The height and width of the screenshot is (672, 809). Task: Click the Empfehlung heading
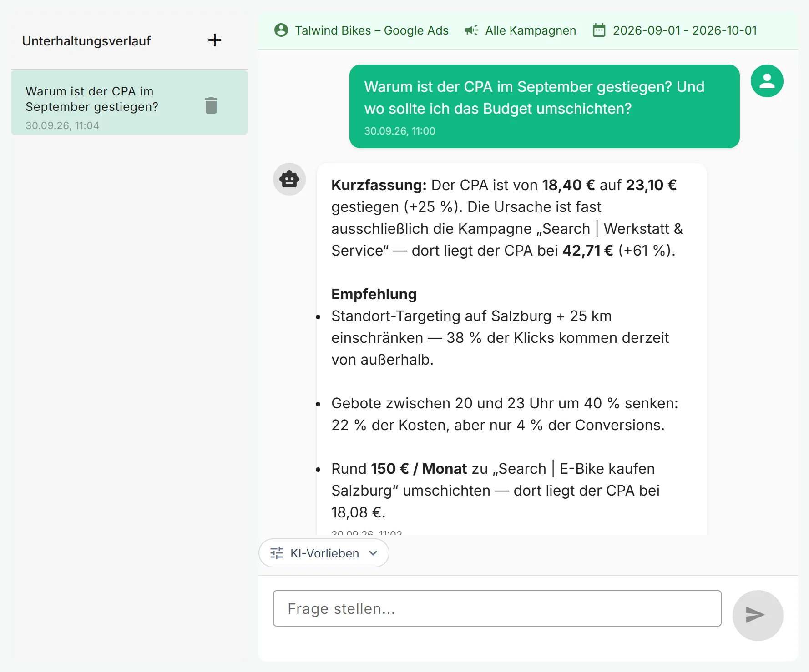pos(374,294)
